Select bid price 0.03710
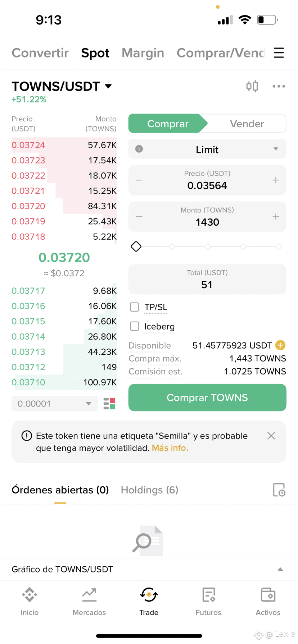Viewport: 298px width, 644px height. [x=28, y=382]
